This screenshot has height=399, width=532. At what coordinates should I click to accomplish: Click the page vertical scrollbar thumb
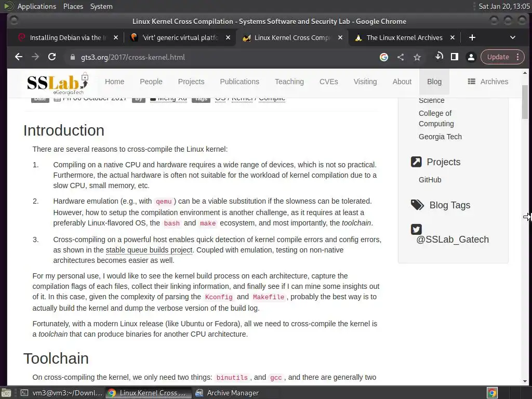click(525, 102)
